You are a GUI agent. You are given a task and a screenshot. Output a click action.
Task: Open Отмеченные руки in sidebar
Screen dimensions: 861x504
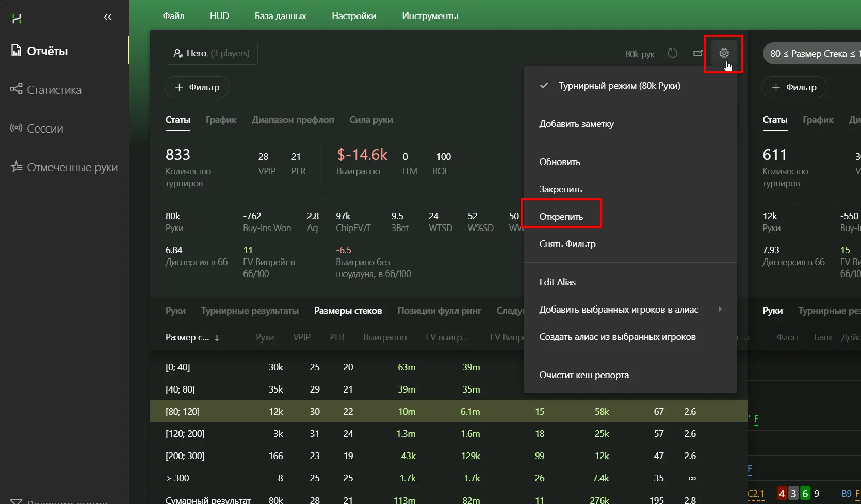tap(72, 167)
